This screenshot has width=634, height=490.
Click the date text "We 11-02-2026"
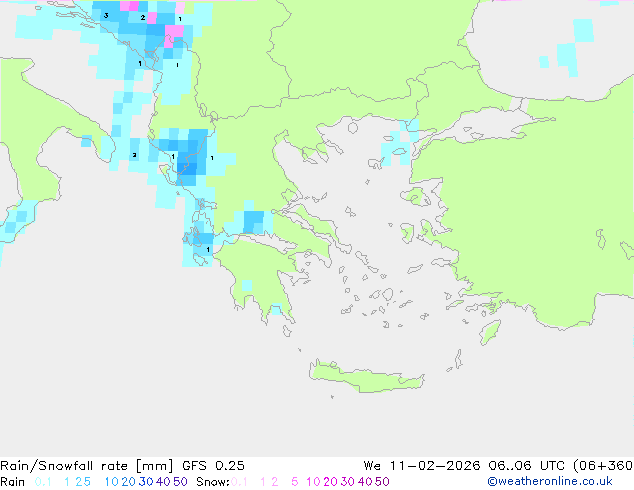click(x=422, y=466)
